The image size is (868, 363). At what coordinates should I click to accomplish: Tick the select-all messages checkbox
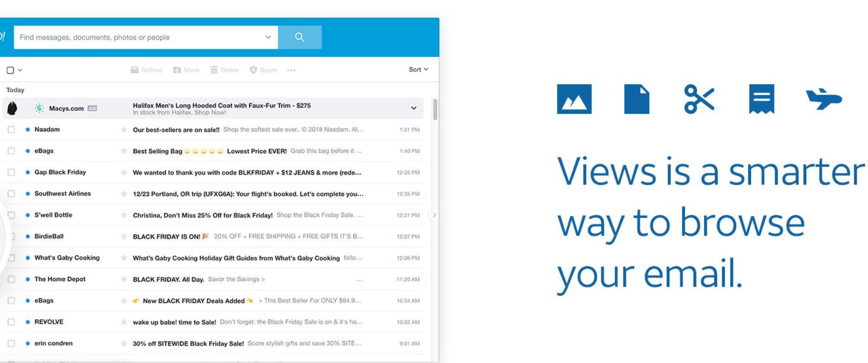[10, 70]
